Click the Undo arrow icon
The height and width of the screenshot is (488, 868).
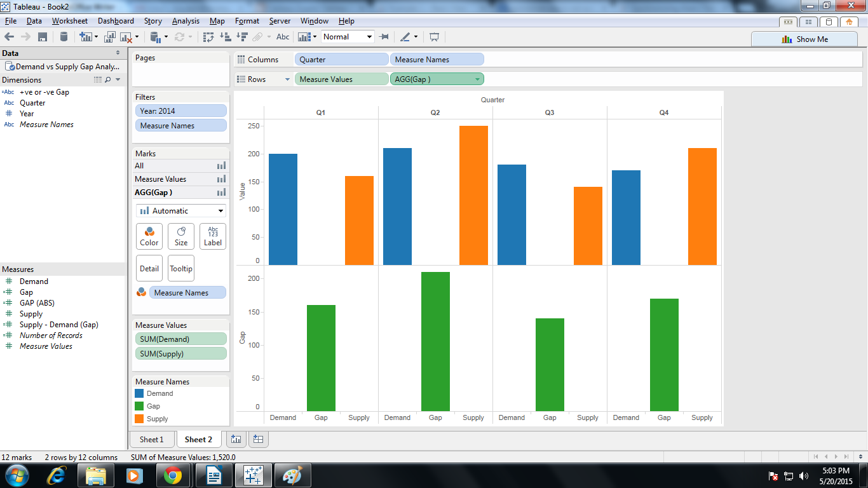tap(9, 36)
